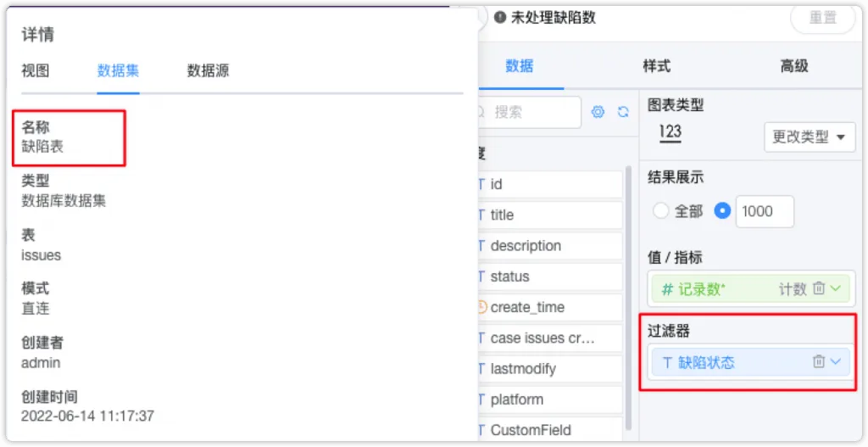Expand the 缺陷状态 filter chevron
This screenshot has height=447, width=868.
(835, 361)
